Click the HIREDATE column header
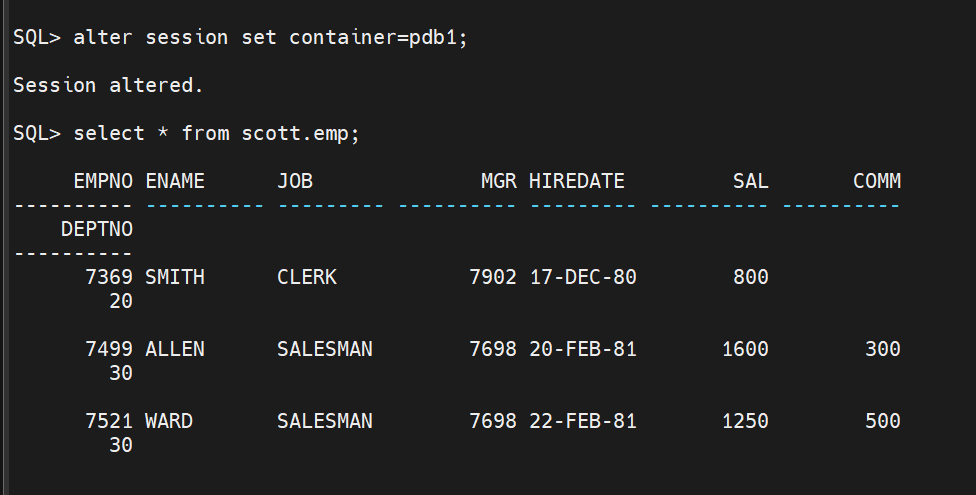The width and height of the screenshot is (976, 495). pos(576,181)
